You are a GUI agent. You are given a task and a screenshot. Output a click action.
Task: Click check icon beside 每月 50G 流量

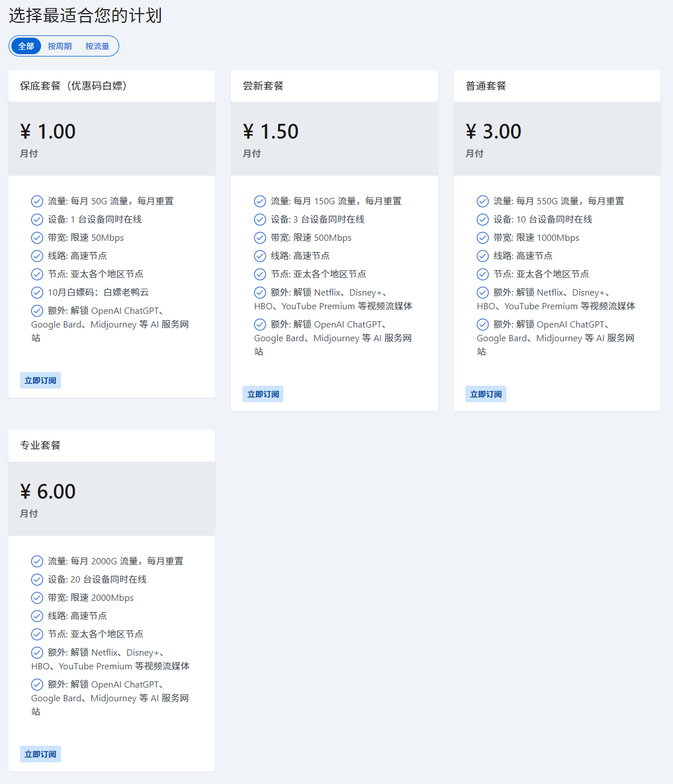[37, 201]
